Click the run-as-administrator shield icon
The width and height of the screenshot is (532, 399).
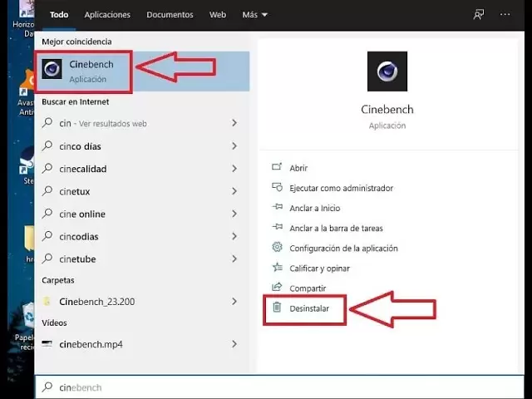point(277,187)
